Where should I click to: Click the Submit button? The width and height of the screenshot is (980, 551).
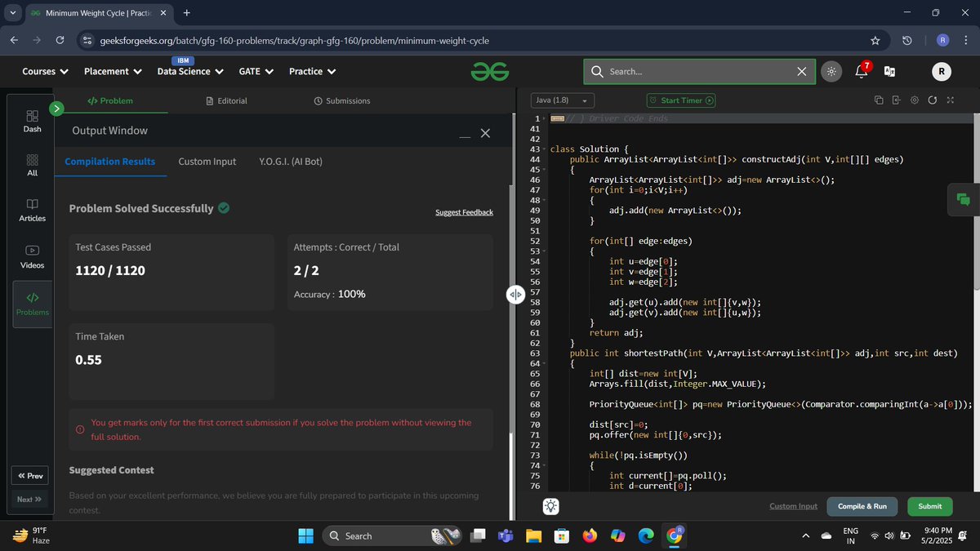click(929, 506)
